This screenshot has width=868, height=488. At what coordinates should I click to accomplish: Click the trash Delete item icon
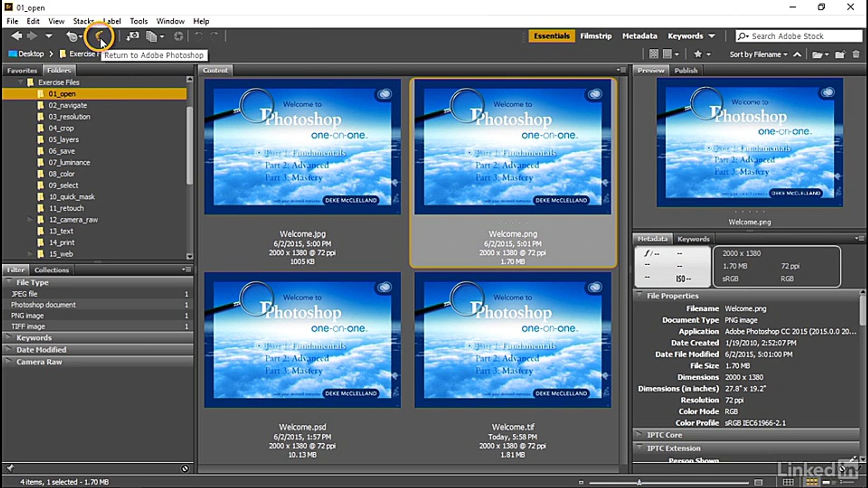point(856,54)
